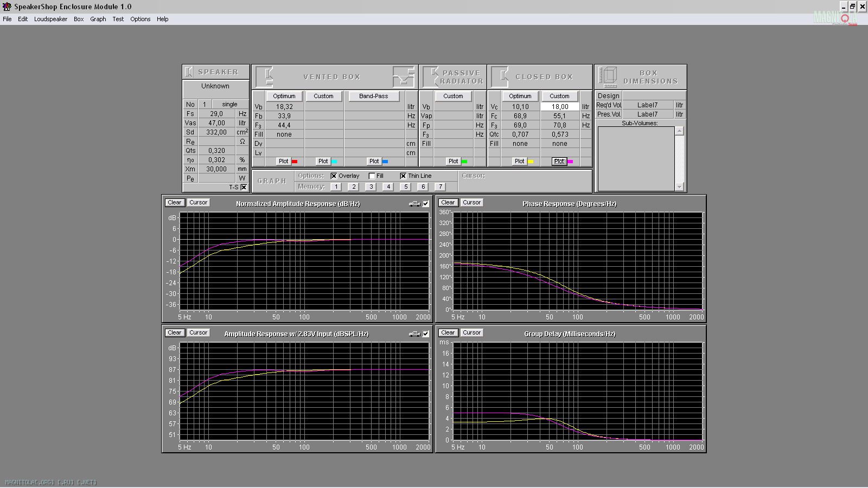Screen dimensions: 868x488
Task: Open the Graph menu
Action: pyautogui.click(x=98, y=19)
